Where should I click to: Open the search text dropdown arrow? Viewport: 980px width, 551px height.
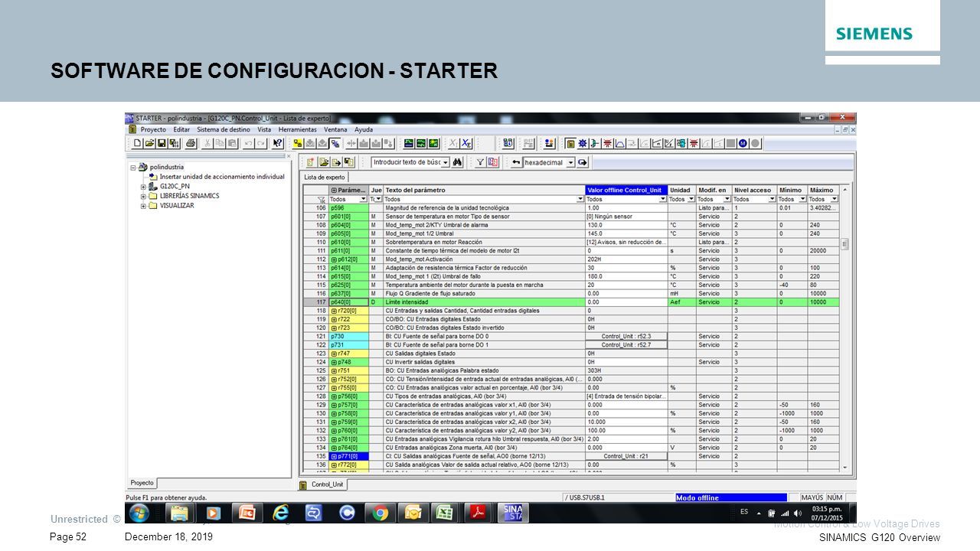pos(446,162)
